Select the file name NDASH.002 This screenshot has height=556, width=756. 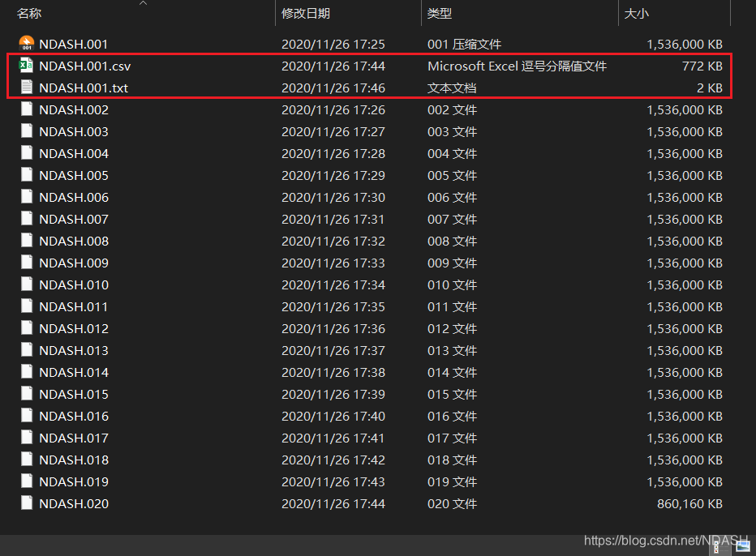tap(74, 110)
